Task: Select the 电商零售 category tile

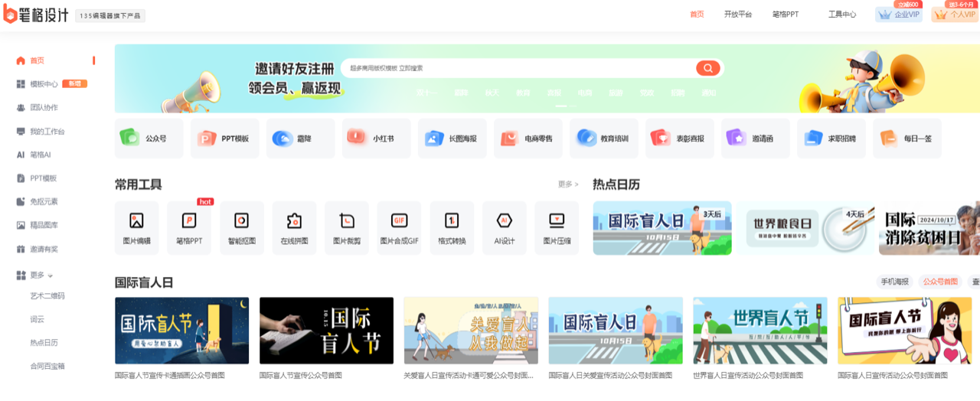Action: coord(528,139)
